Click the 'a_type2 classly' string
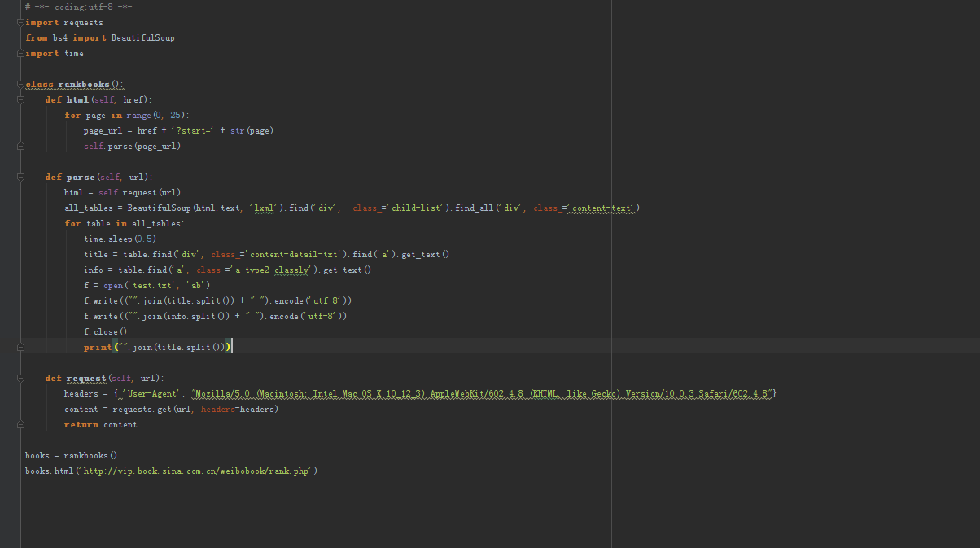The image size is (980, 548). tap(273, 270)
